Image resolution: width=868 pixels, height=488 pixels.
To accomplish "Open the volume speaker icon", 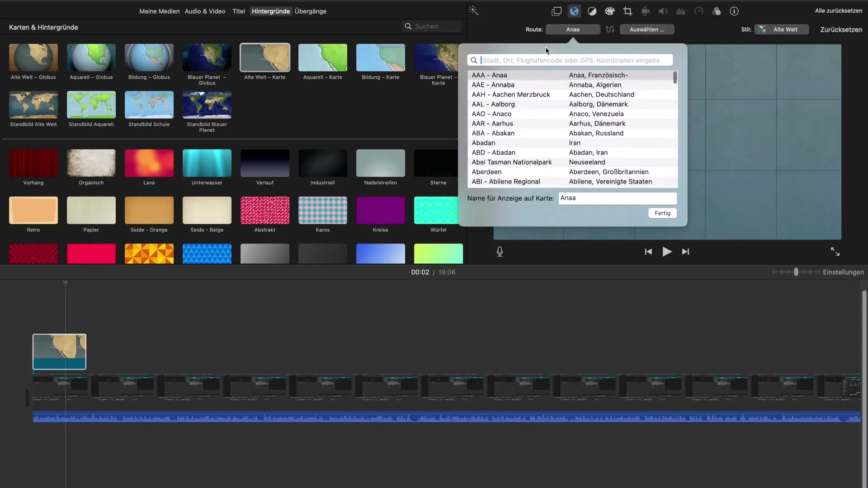I will pyautogui.click(x=663, y=11).
